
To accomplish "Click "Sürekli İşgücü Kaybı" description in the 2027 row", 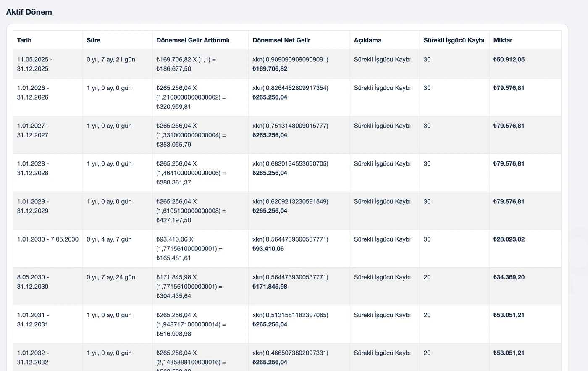I will coord(382,126).
